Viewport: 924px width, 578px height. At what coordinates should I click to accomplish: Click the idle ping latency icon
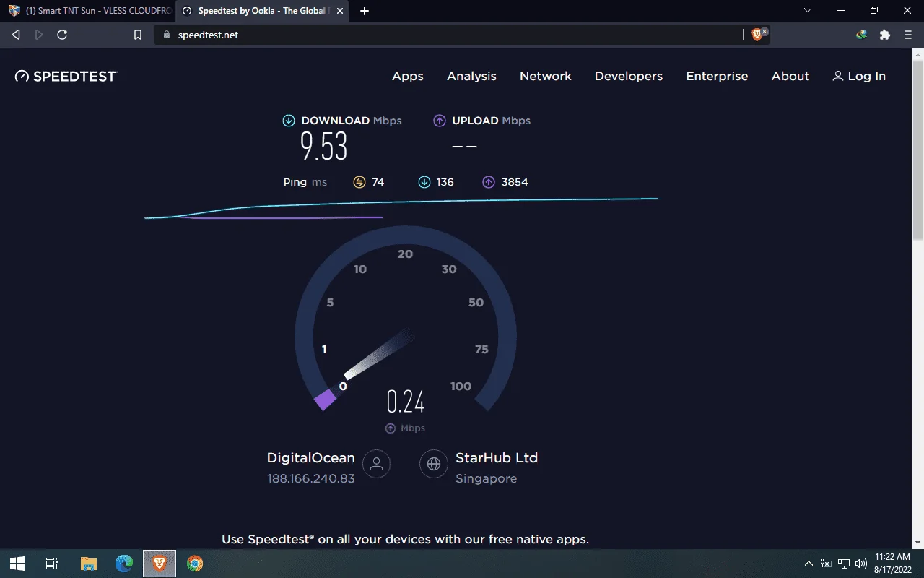[359, 182]
